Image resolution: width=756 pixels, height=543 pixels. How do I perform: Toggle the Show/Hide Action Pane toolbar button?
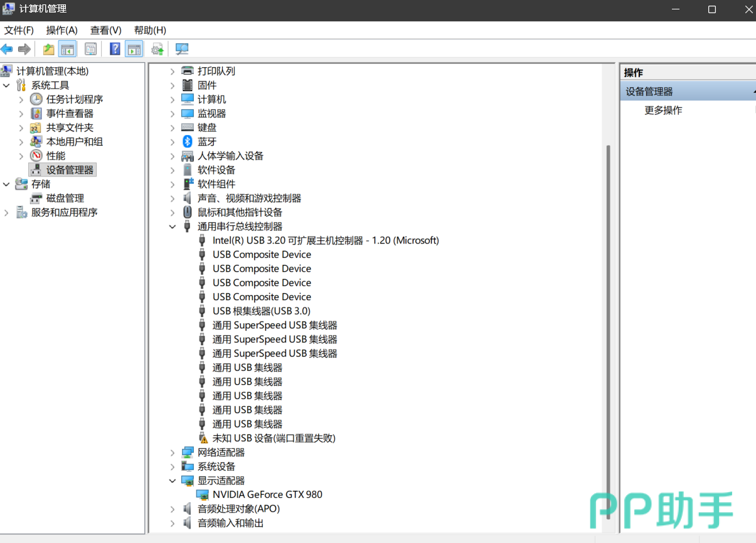(x=134, y=49)
